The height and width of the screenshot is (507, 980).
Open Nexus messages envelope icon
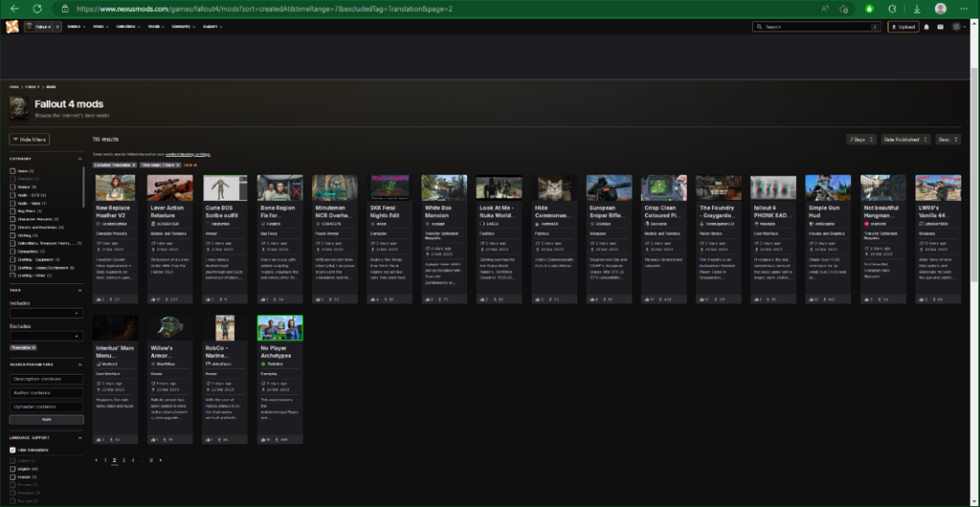pos(940,27)
